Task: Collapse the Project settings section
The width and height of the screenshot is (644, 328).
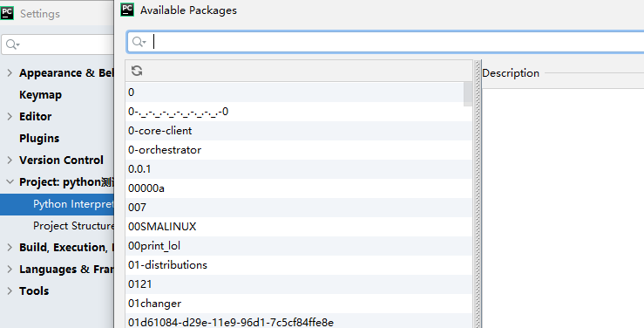Action: coord(10,181)
